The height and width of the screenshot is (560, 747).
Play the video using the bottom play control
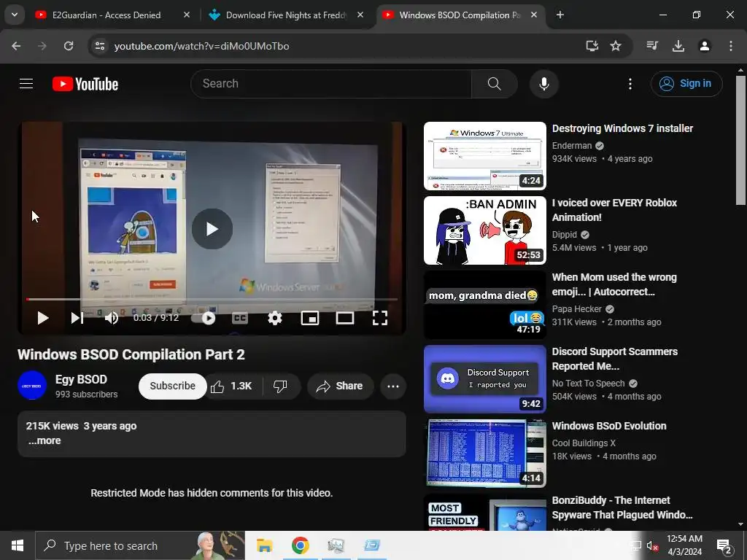[43, 318]
